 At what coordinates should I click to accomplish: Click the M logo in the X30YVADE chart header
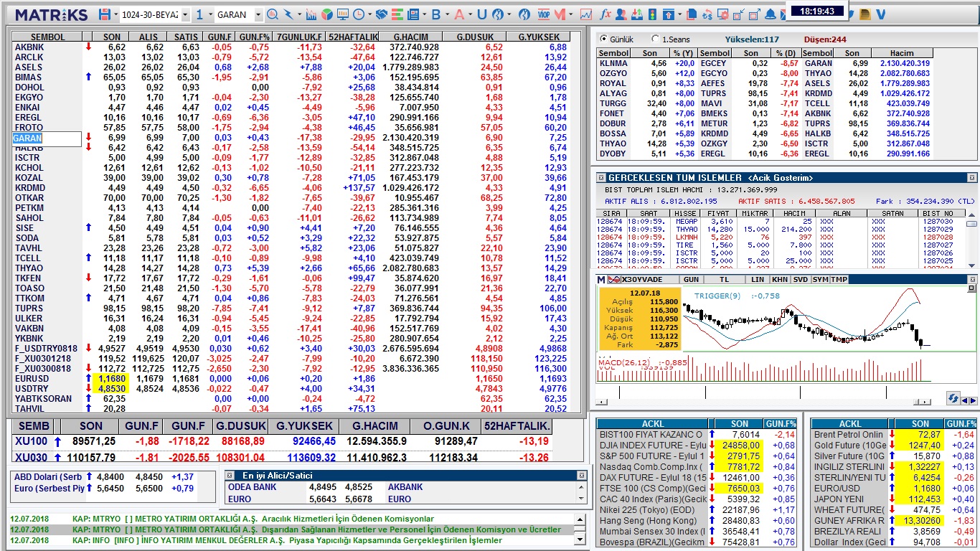[x=600, y=279]
